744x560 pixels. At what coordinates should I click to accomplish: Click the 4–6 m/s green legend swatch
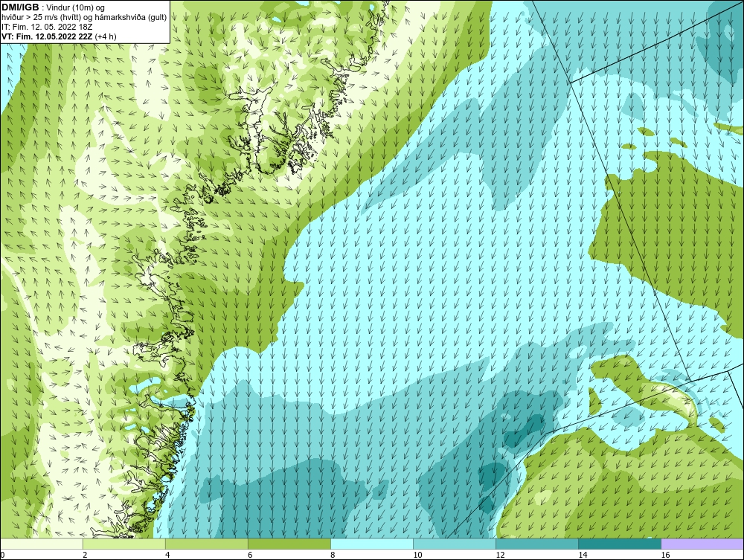pos(207,544)
